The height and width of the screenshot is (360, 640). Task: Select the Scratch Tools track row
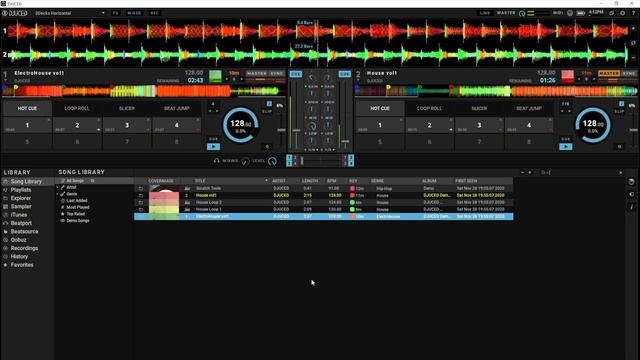click(324, 188)
